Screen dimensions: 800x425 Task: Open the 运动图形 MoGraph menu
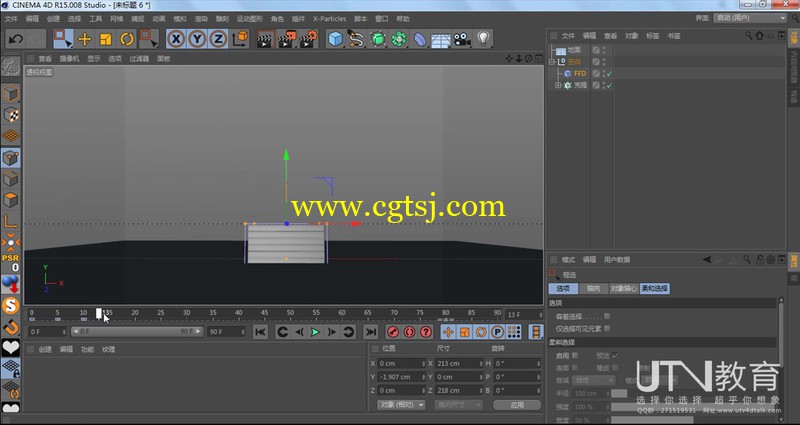tap(250, 19)
